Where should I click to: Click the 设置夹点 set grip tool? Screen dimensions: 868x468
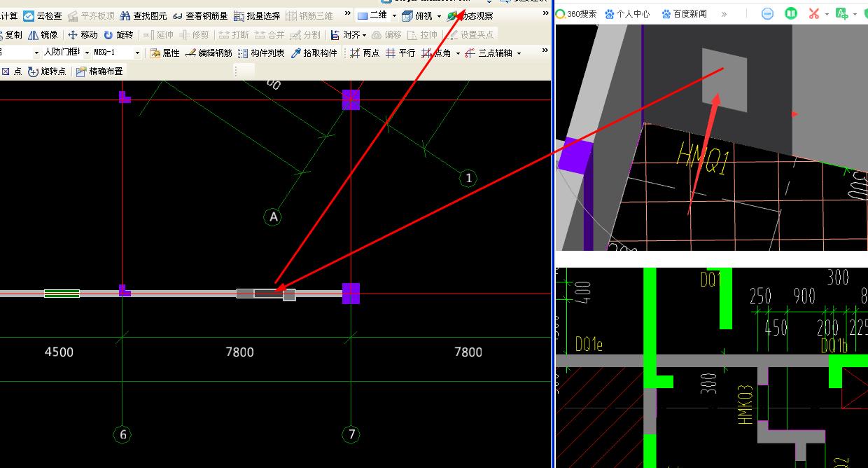point(472,34)
